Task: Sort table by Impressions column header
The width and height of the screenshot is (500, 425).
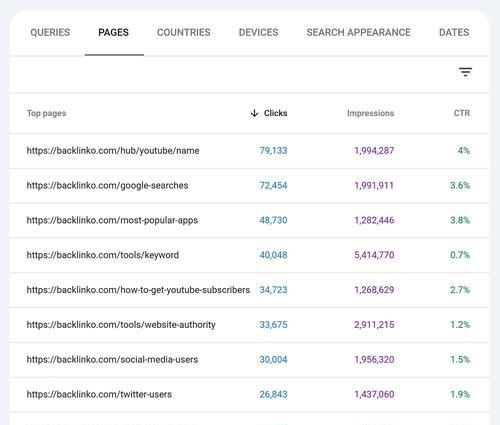Action: click(x=370, y=113)
